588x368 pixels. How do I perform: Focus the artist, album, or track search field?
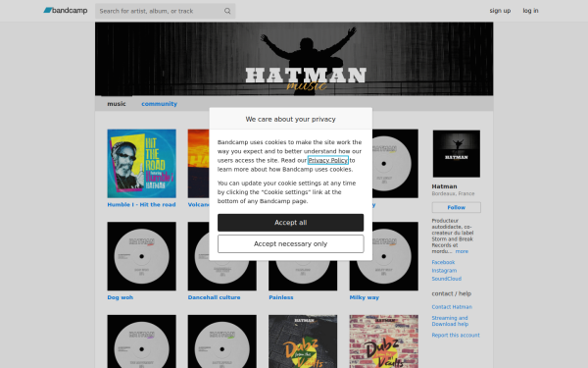pyautogui.click(x=165, y=11)
